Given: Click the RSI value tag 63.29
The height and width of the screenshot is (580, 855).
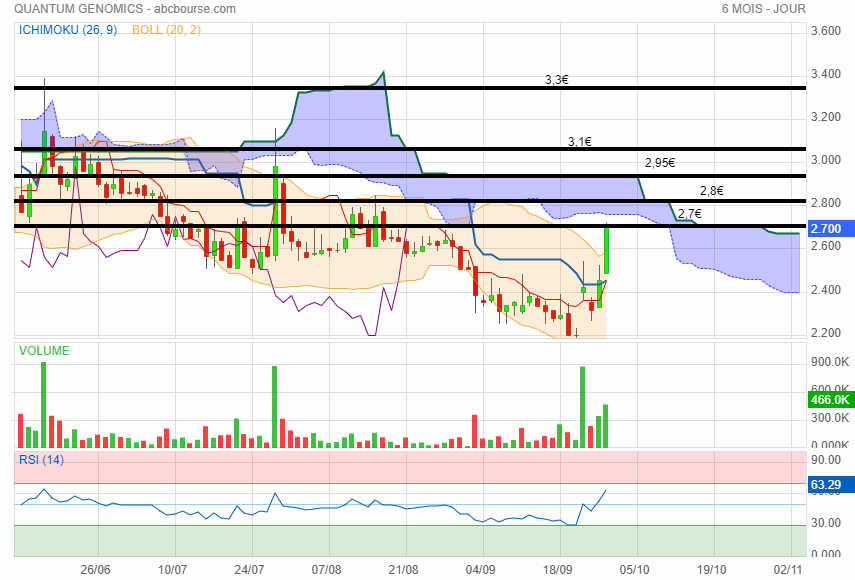Looking at the screenshot, I should 829,485.
